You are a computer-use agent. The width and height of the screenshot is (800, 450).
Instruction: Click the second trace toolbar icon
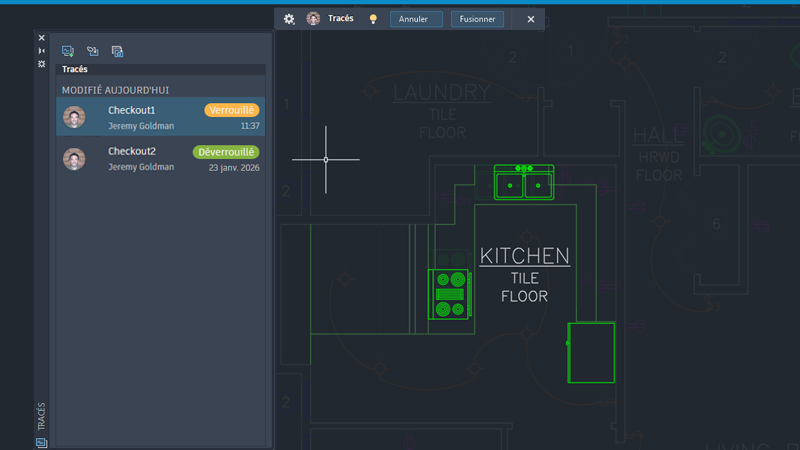(x=92, y=51)
